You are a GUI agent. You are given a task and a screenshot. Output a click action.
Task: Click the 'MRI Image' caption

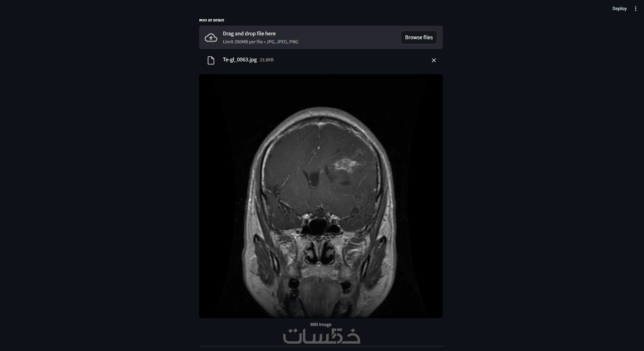321,325
